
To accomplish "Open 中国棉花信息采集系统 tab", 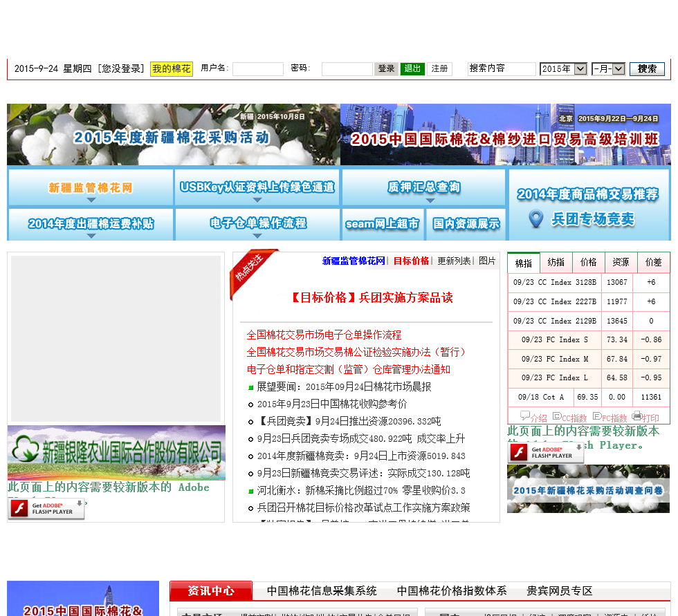I will 322,590.
